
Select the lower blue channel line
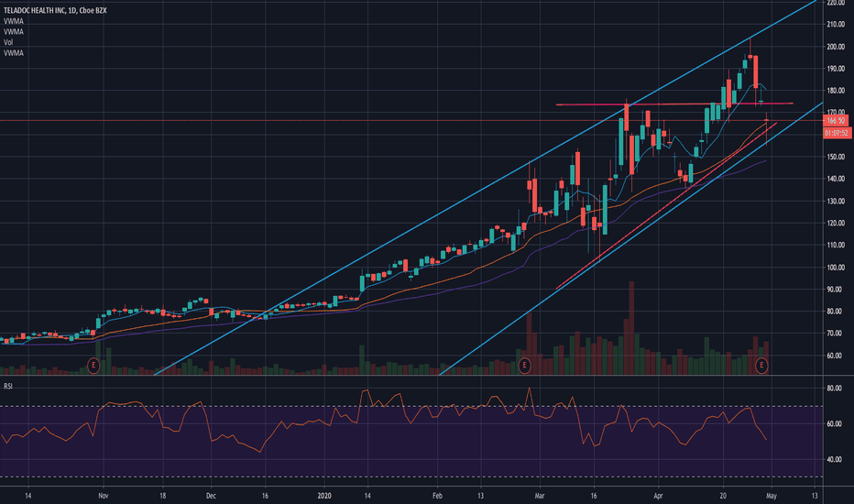pyautogui.click(x=631, y=238)
